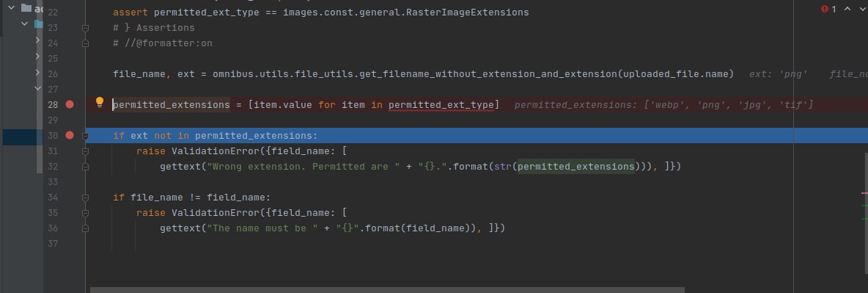Fold the if file_name block at line 34
Screen dimensions: 868x293
85,197
